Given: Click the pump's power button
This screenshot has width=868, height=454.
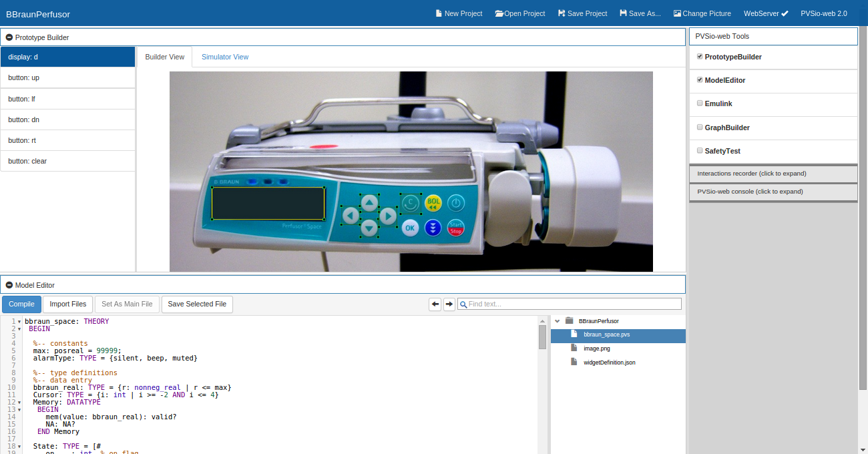Looking at the screenshot, I should pos(455,203).
